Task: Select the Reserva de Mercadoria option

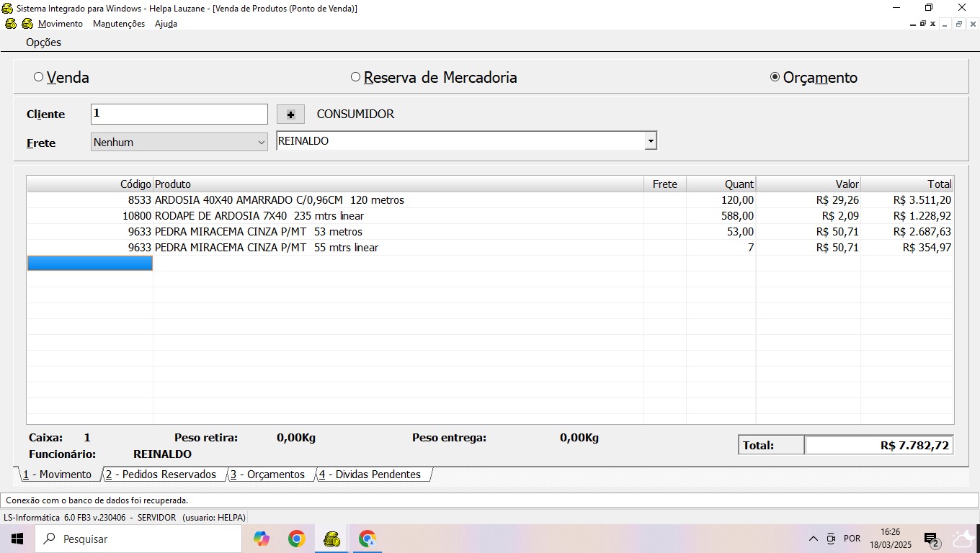Action: 355,77
